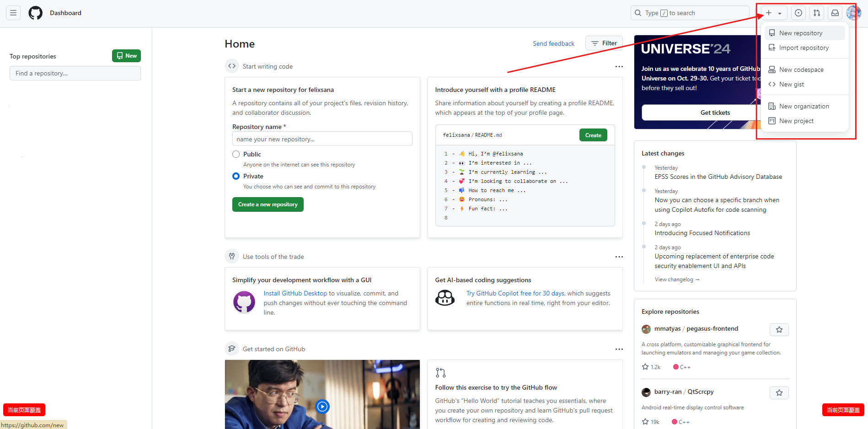The width and height of the screenshot is (868, 429).
Task: Select Import repository menu entry
Action: point(804,48)
